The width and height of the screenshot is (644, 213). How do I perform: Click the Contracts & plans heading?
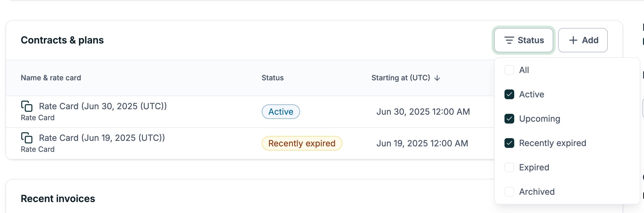(62, 40)
